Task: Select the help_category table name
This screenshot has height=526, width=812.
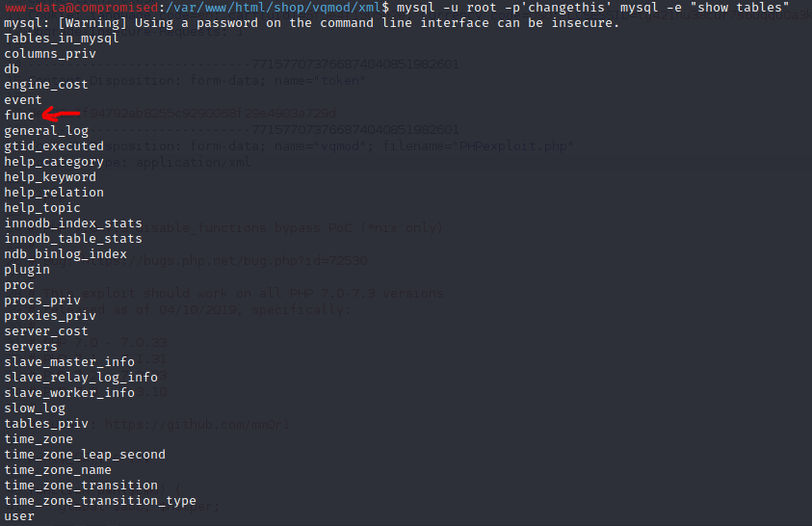Action: click(54, 162)
